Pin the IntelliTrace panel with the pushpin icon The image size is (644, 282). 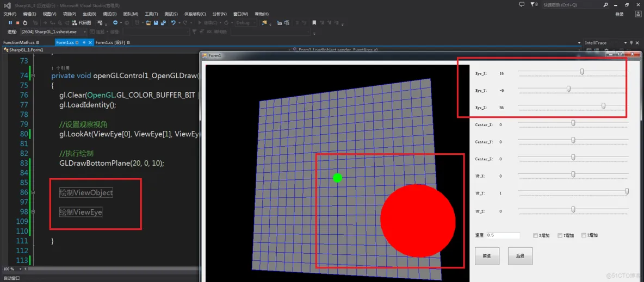coord(631,43)
